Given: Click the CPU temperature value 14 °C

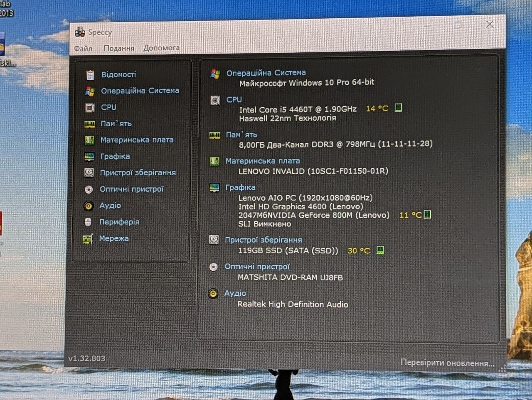Looking at the screenshot, I should click(x=377, y=109).
